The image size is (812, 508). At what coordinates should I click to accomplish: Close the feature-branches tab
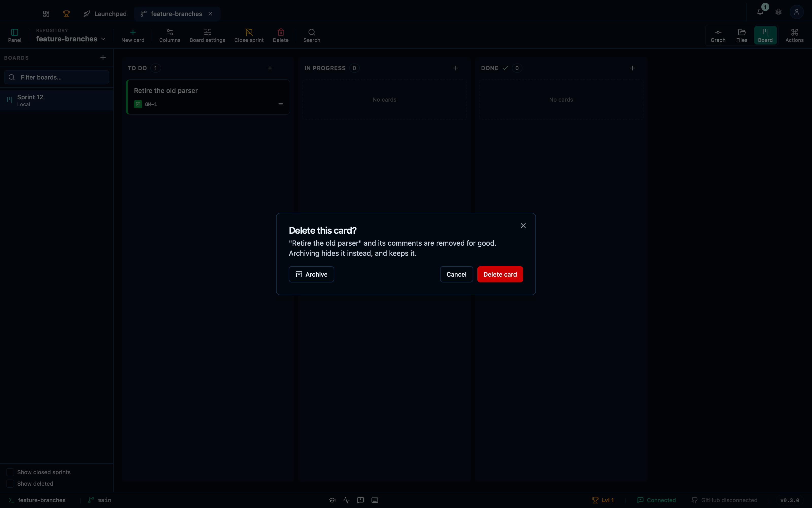(210, 14)
